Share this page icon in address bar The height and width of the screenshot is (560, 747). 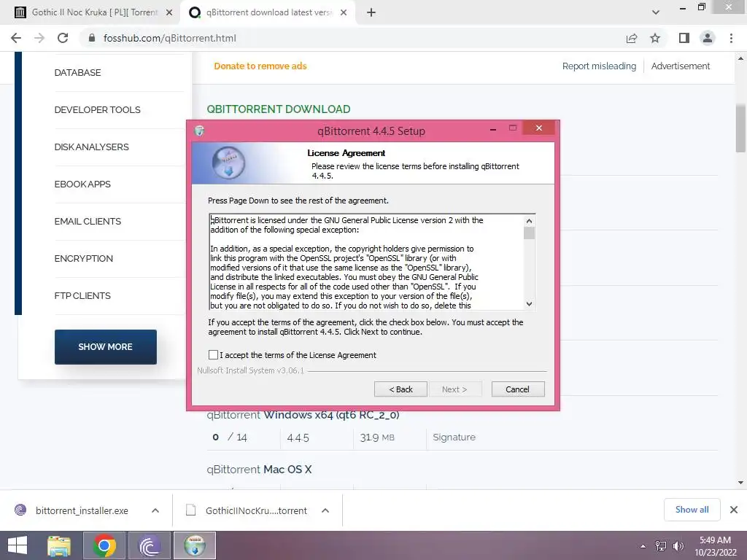tap(632, 38)
